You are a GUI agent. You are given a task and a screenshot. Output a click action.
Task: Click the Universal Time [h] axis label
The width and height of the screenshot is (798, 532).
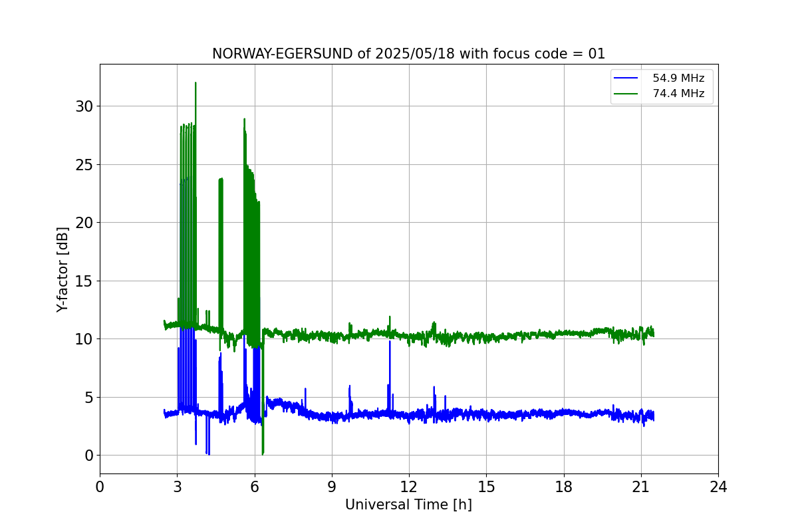tap(408, 505)
